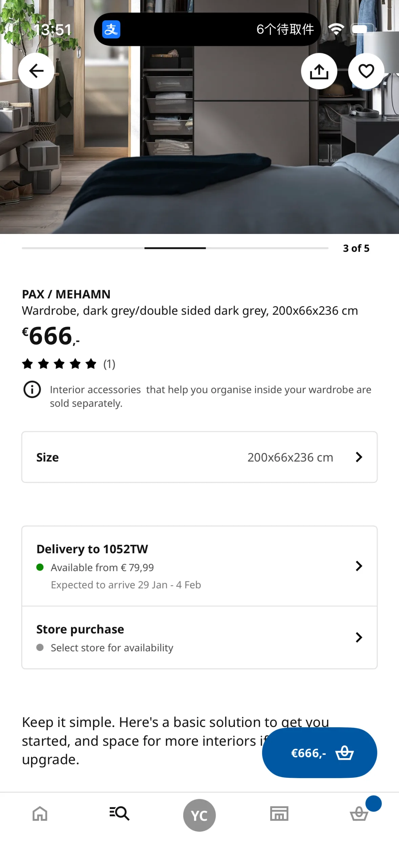The height and width of the screenshot is (868, 399).
Task: Go to the Home tab
Action: 40,813
